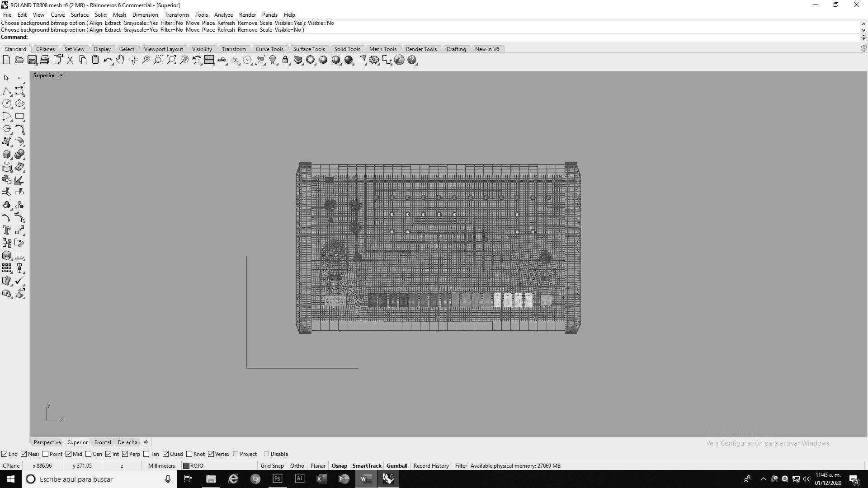Viewport: 868px width, 488px height.
Task: Click the ROJO layer color swatch
Action: coord(186,466)
